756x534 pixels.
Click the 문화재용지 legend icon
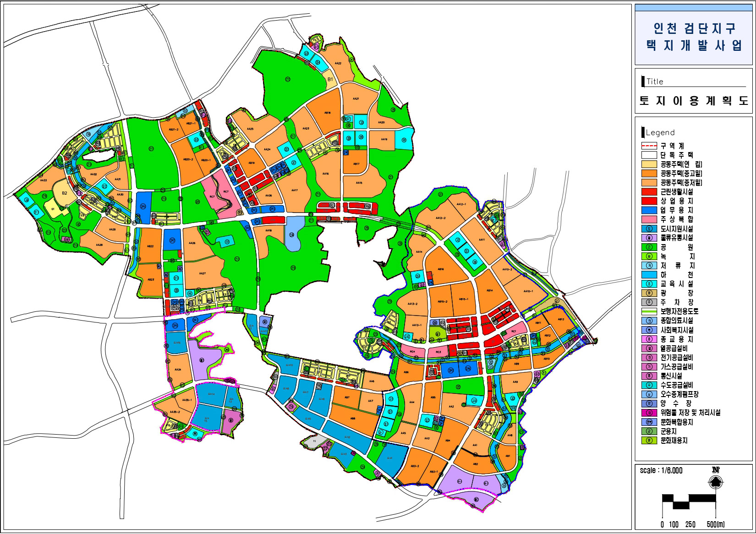pyautogui.click(x=649, y=441)
